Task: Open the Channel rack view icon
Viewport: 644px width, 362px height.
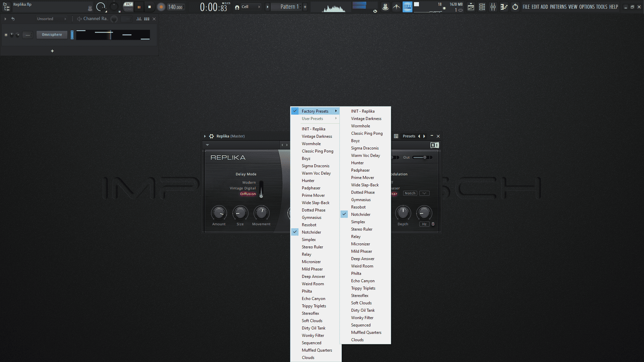Action: (482, 7)
